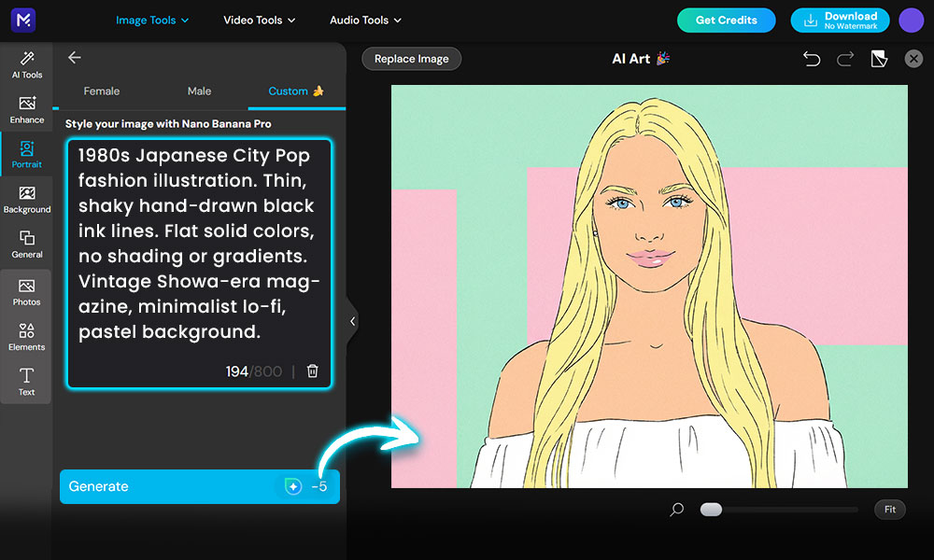934x560 pixels.
Task: Open the Audio Tools dropdown
Action: [364, 20]
